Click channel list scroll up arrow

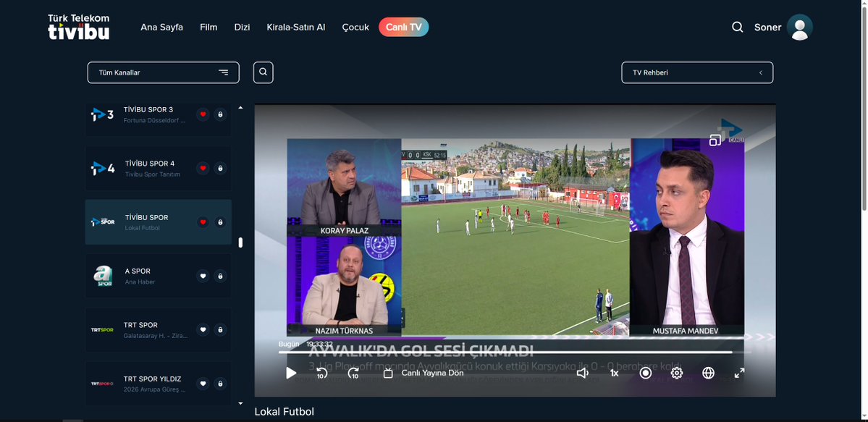click(x=240, y=108)
